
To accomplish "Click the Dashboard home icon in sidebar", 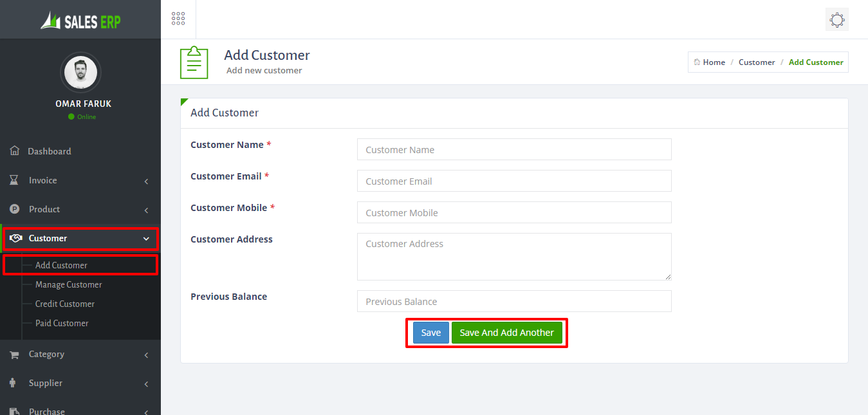I will point(14,151).
